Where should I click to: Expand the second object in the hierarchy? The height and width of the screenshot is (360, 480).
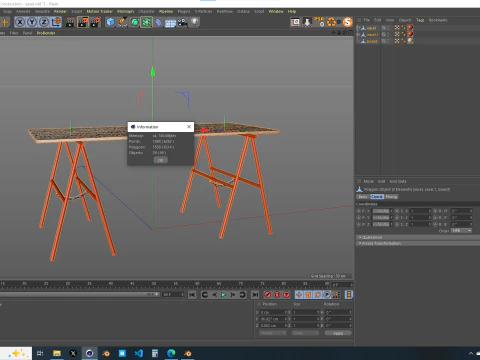pyautogui.click(x=358, y=34)
